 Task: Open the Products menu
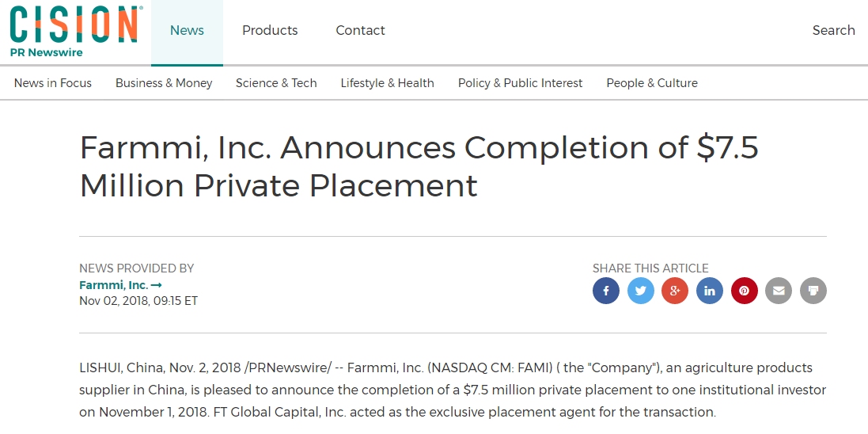point(270,30)
